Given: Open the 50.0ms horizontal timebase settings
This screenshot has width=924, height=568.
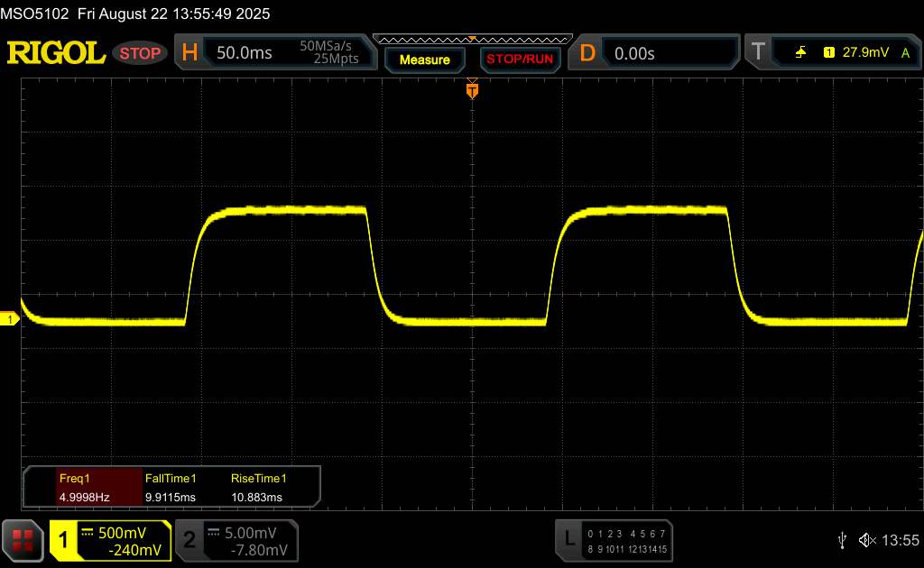Looking at the screenshot, I should 245,53.
